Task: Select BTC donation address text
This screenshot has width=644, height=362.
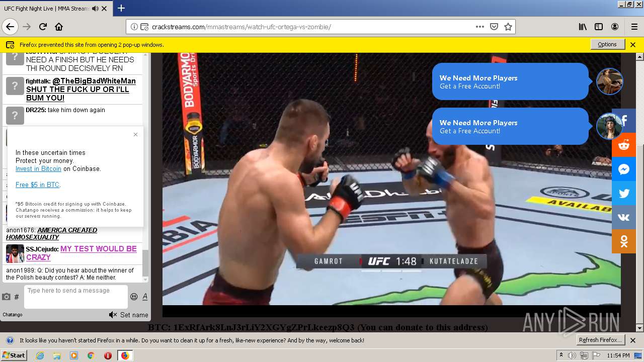Action: (264, 327)
